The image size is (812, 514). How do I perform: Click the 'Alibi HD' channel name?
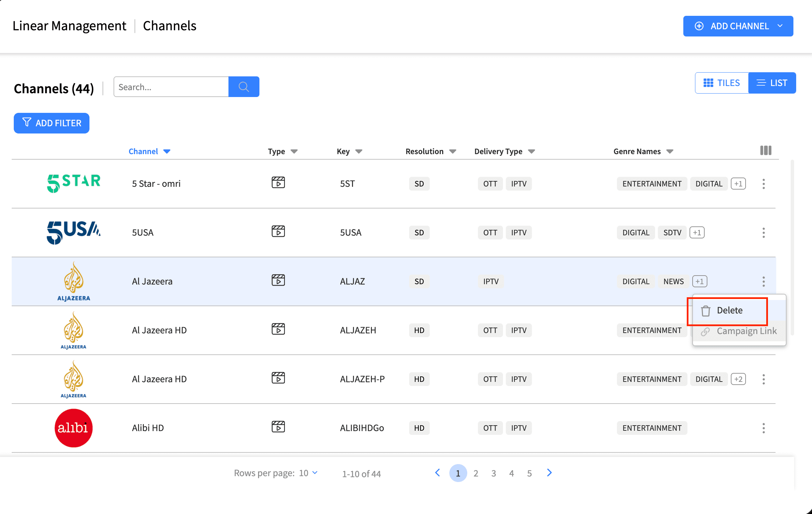[x=148, y=428]
